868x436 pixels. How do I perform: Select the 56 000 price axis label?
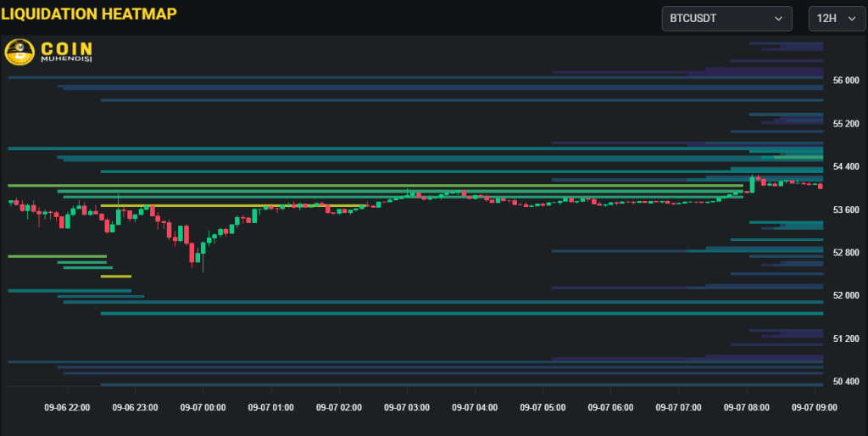click(x=847, y=81)
